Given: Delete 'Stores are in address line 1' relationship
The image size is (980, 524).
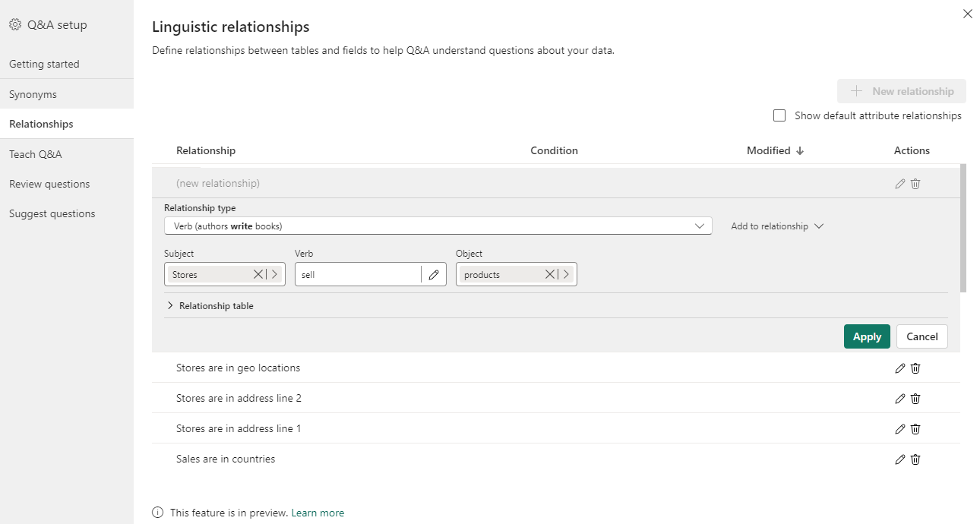Looking at the screenshot, I should click(x=915, y=429).
